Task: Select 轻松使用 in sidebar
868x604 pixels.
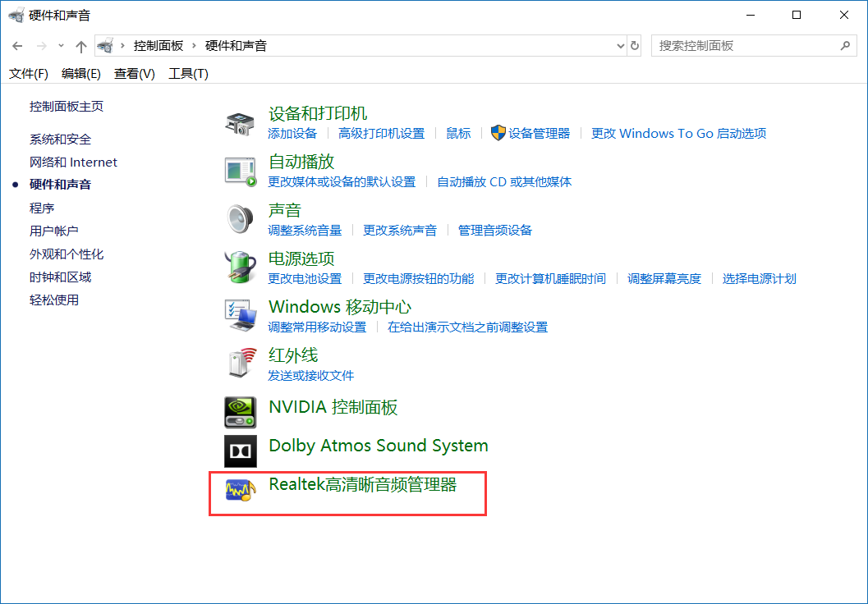Action: pos(53,300)
